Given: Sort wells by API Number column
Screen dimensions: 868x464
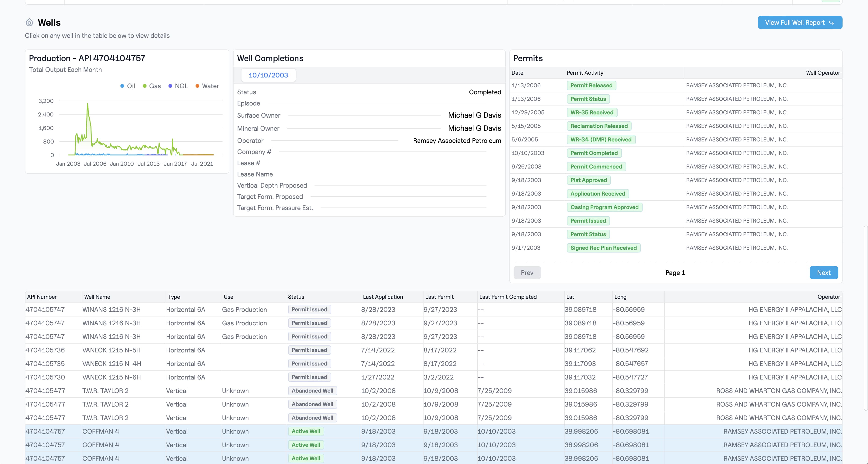Looking at the screenshot, I should 42,297.
